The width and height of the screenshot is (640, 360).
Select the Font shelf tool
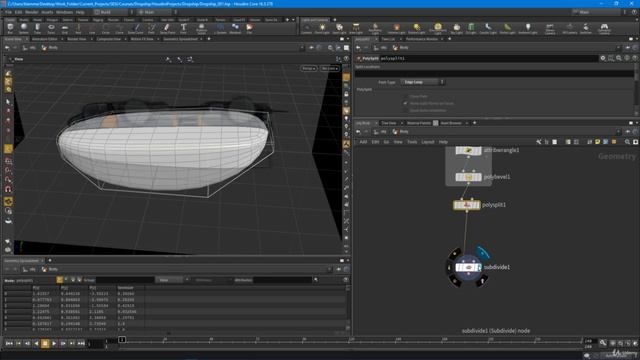point(184,28)
